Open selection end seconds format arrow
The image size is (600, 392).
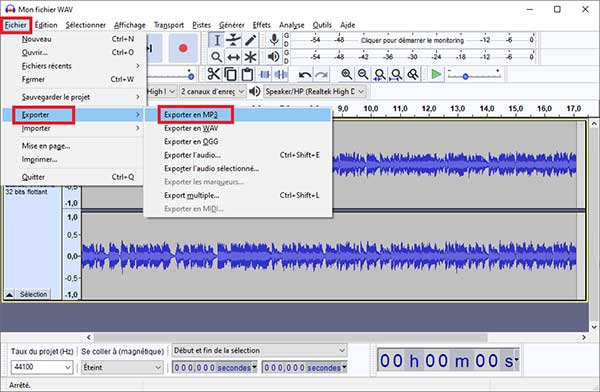(344, 368)
